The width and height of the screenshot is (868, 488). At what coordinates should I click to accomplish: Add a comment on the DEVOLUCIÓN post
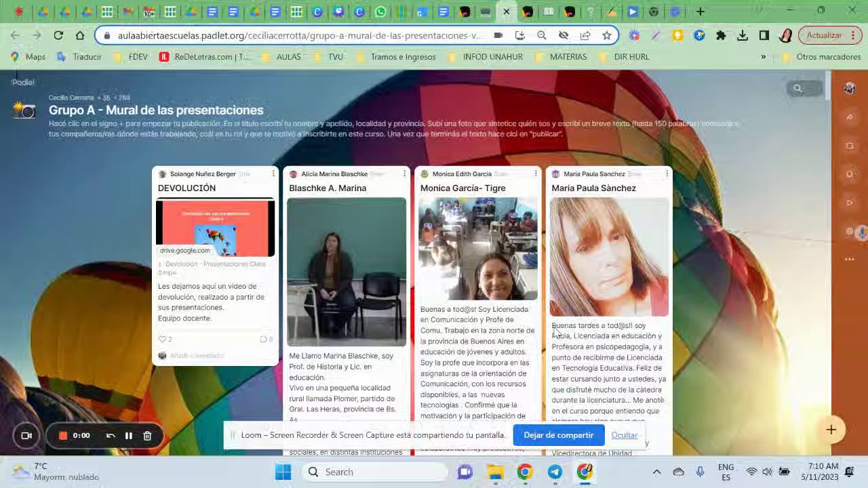tap(197, 356)
